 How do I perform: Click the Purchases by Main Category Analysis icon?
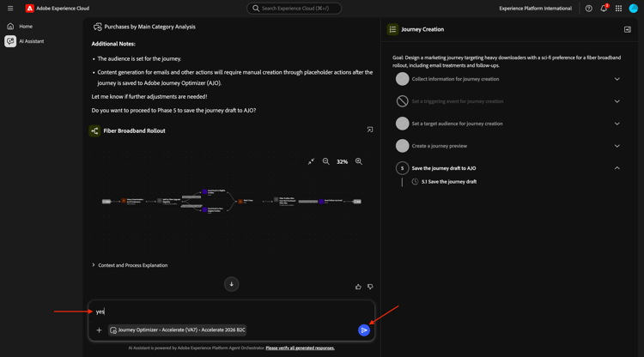point(97,27)
